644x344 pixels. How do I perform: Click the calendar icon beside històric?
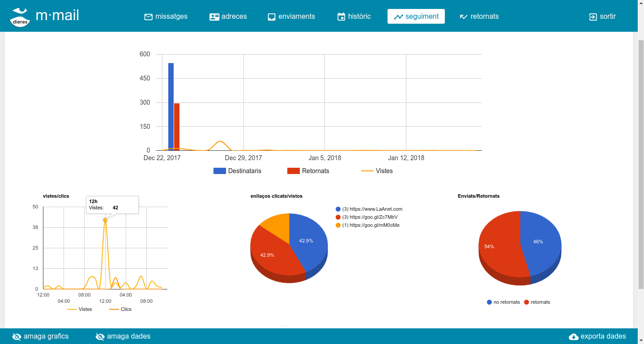click(341, 17)
